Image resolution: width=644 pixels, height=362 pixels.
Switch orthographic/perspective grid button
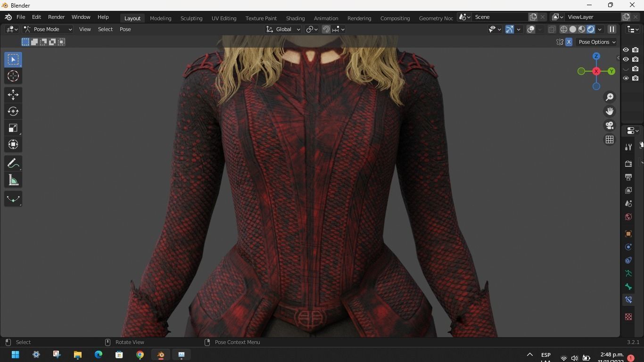click(610, 140)
